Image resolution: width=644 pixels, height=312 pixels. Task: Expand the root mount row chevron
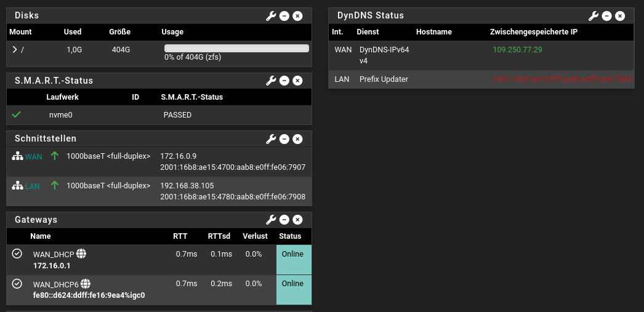pyautogui.click(x=15, y=50)
